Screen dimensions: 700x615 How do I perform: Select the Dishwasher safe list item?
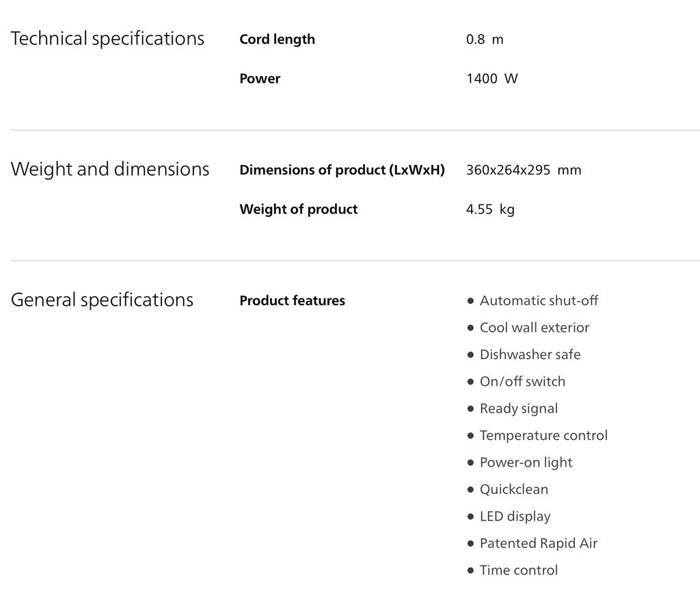click(x=530, y=354)
